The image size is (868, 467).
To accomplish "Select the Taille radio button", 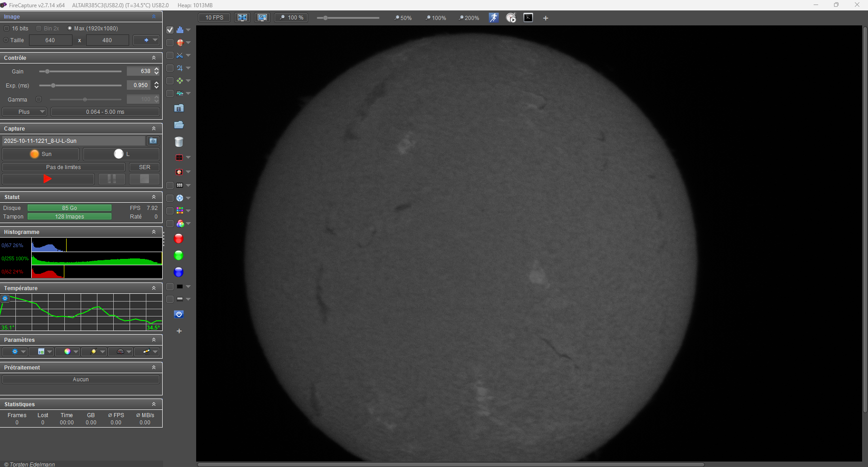I will [x=6, y=40].
